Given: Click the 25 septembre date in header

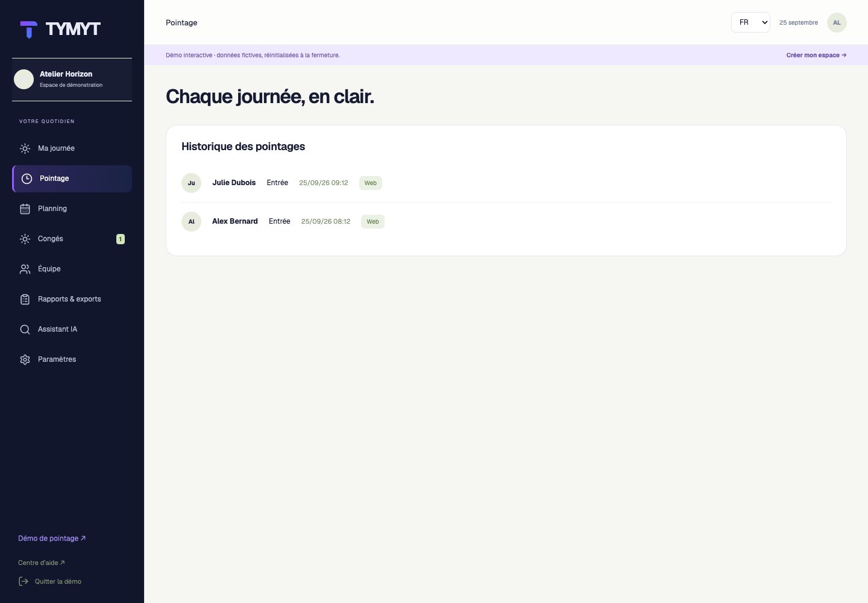Looking at the screenshot, I should pyautogui.click(x=799, y=22).
